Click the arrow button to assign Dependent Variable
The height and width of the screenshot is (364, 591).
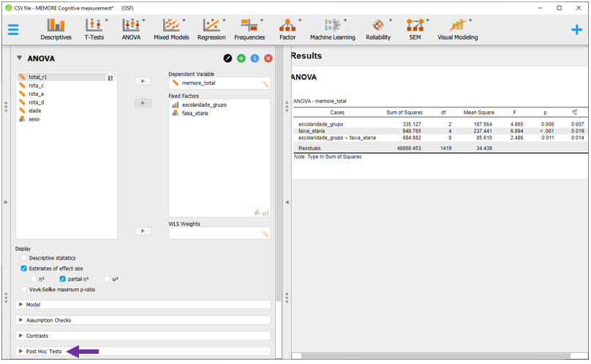[x=143, y=81]
